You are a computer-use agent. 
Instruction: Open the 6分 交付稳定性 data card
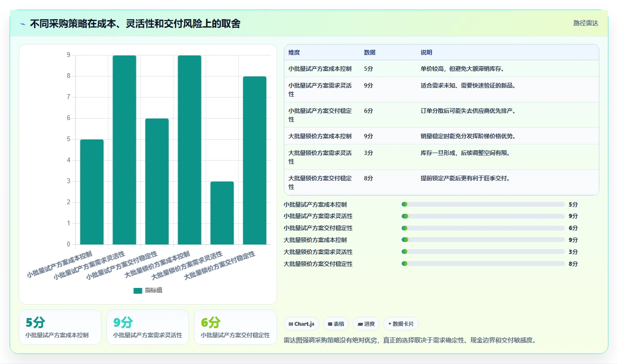tap(236, 327)
